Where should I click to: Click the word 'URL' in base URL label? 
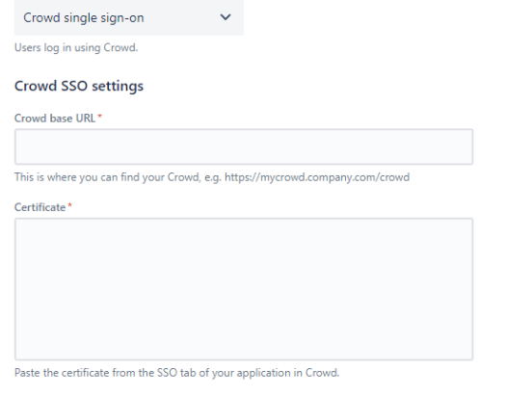tap(86, 119)
